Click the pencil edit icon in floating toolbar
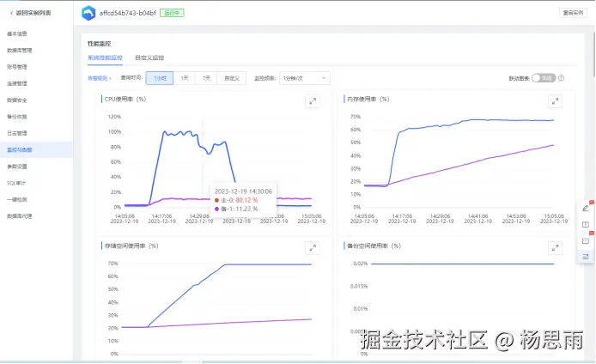This screenshot has height=364, width=596. [586, 209]
